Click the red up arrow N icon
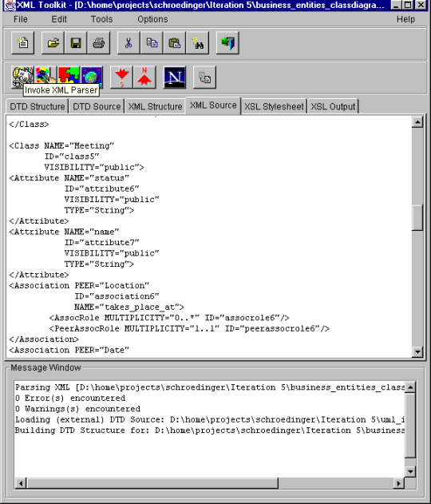Screen dimensions: 431x504 144,77
